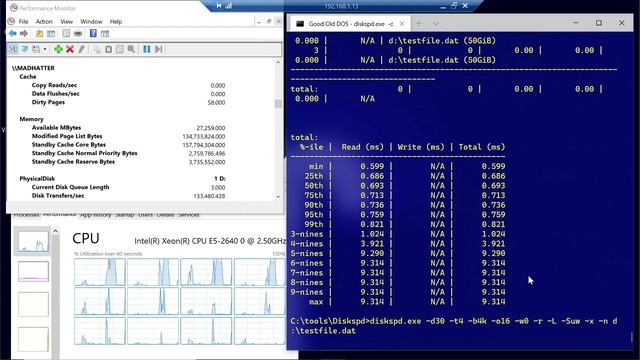Switch to Task Manager App history tab
Screen dimensions: 640x360
[96, 215]
